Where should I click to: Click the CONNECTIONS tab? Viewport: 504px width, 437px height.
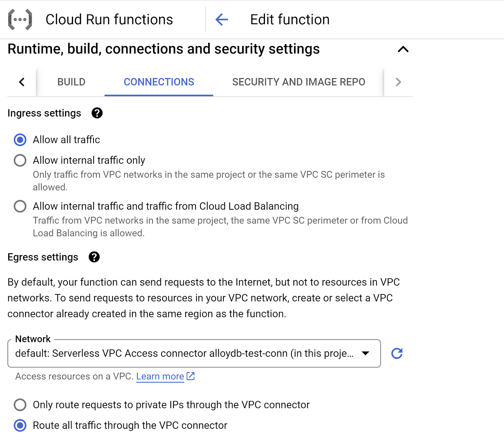(x=159, y=82)
